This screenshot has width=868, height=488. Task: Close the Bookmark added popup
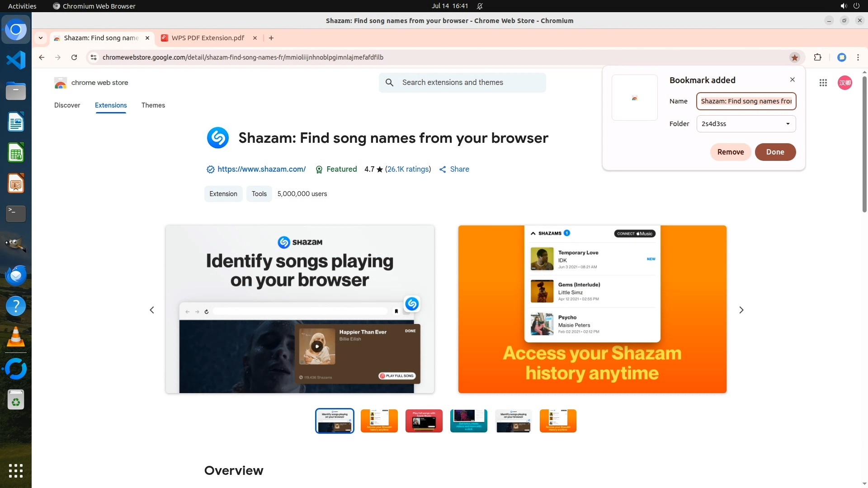click(792, 80)
